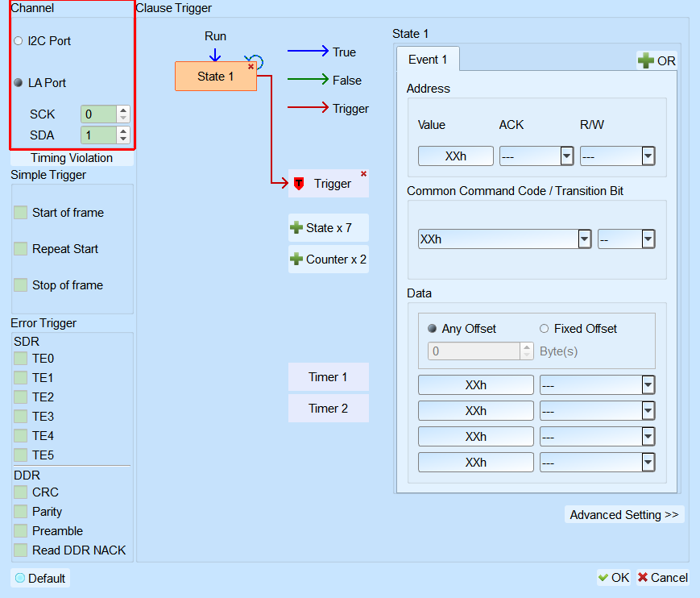The height and width of the screenshot is (598, 700).
Task: Click the red Trigger T icon
Action: (299, 184)
